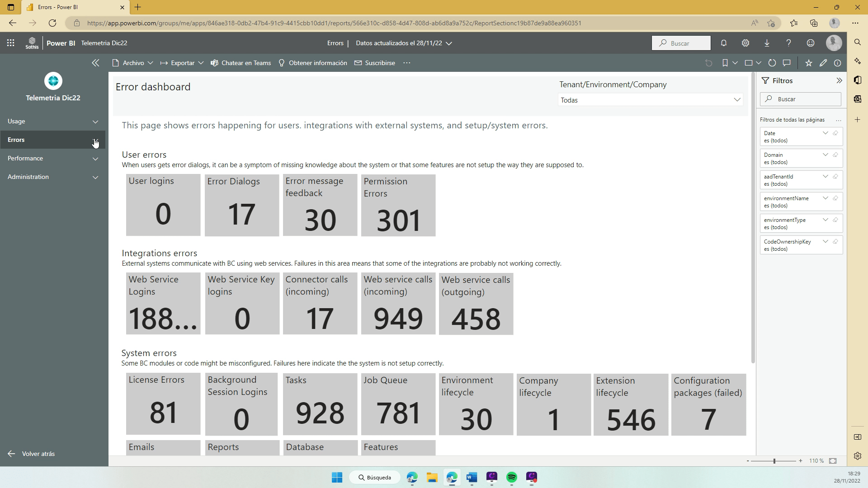Expand the environmentName filter card
This screenshot has width=868, height=488.
point(826,198)
